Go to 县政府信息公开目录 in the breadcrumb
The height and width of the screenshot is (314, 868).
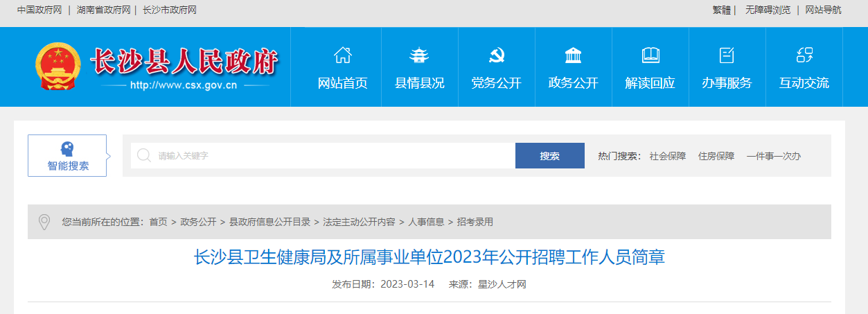269,222
